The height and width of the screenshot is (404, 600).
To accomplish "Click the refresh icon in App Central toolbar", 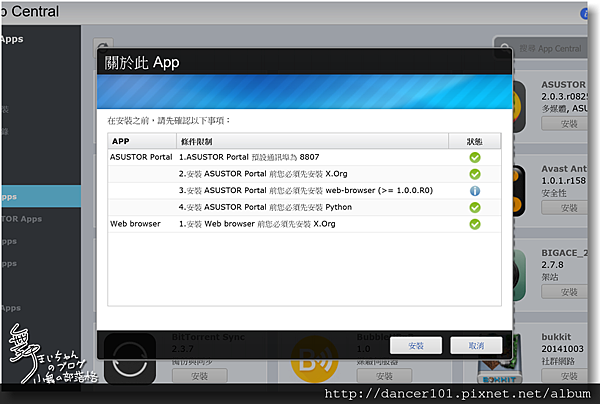I will [103, 46].
